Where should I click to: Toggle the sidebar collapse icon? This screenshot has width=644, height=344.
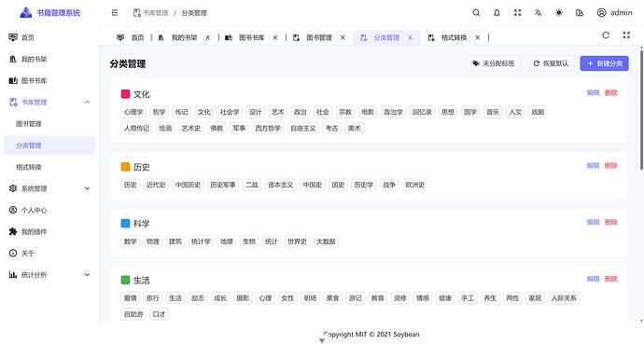(x=115, y=13)
